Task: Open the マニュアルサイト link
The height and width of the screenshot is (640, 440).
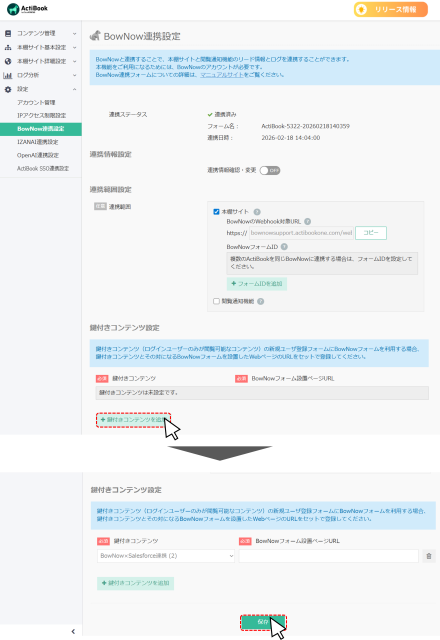Action: pos(222,75)
